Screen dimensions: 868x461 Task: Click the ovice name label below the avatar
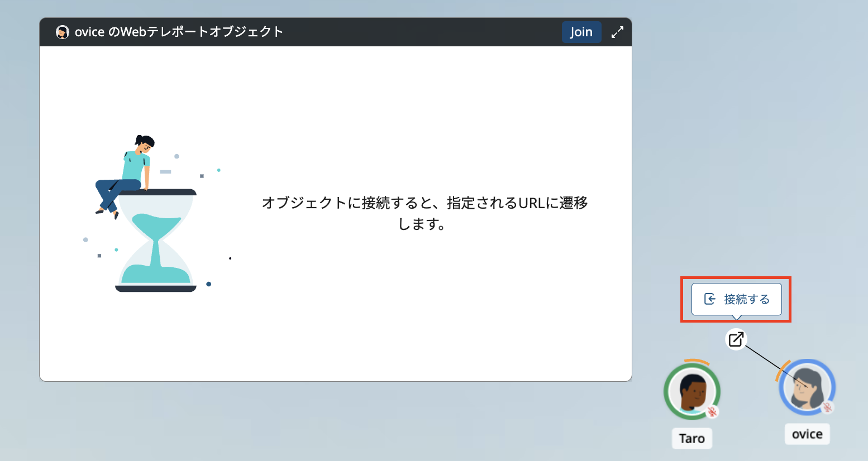coord(807,434)
